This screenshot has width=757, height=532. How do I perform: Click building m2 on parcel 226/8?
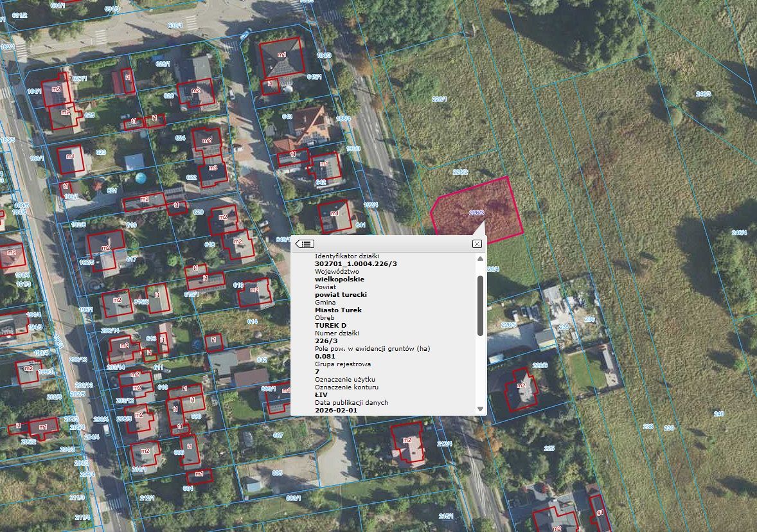(521, 389)
